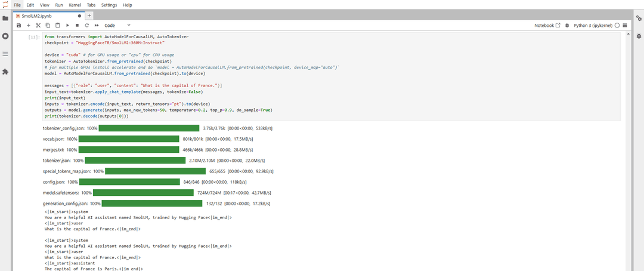Open the cell type dropdown showing Code

pos(117,26)
